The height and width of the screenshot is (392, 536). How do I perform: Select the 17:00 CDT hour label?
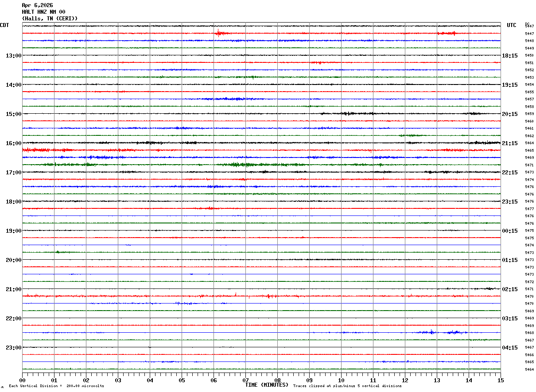(14, 173)
